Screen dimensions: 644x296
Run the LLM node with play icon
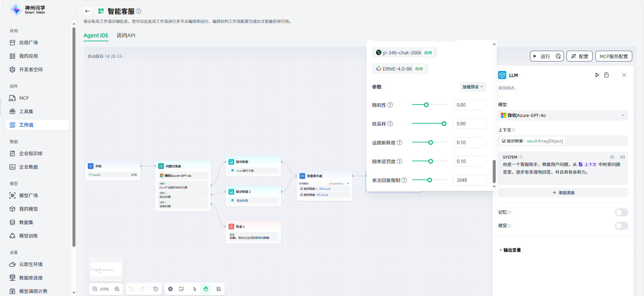click(x=597, y=75)
